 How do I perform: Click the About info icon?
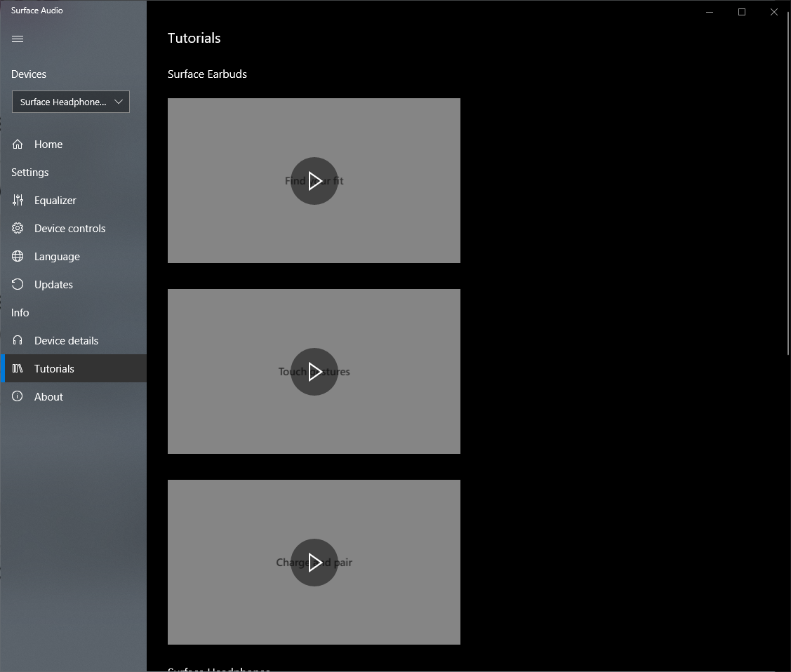click(18, 397)
